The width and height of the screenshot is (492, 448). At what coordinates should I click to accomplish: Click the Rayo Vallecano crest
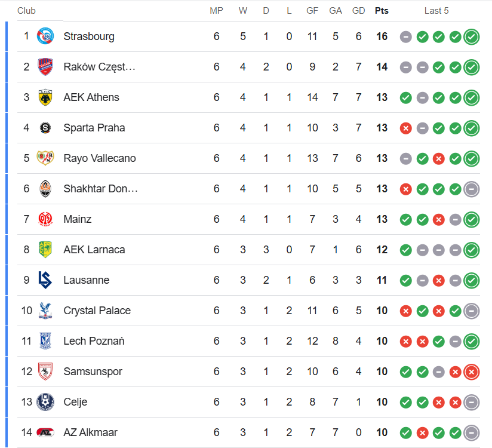(45, 158)
